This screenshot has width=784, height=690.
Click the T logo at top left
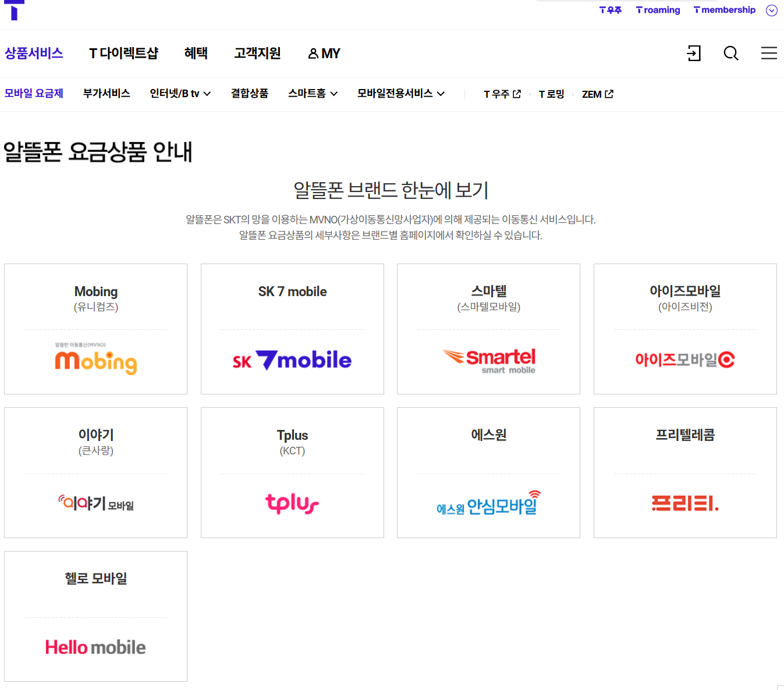[14, 10]
